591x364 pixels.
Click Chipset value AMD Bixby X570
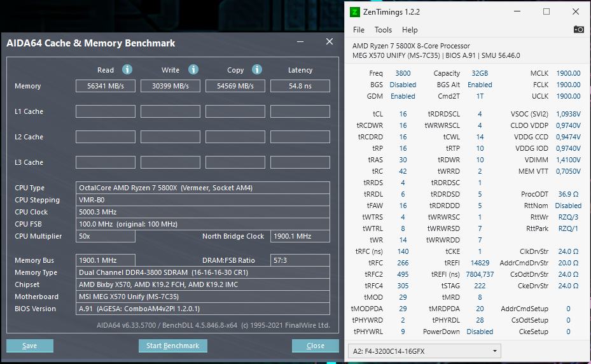click(203, 284)
